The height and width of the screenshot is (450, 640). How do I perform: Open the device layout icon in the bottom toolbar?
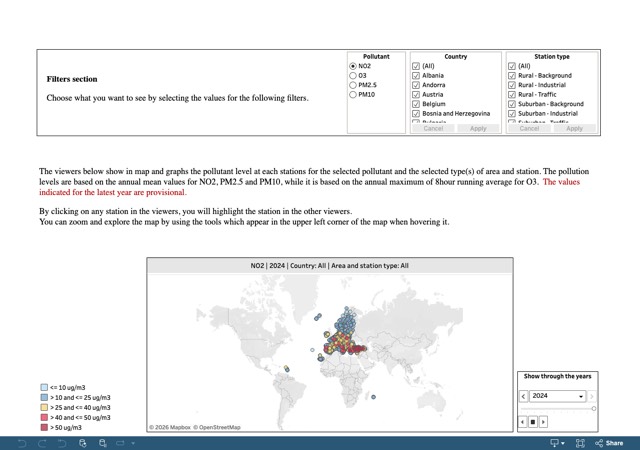120,443
